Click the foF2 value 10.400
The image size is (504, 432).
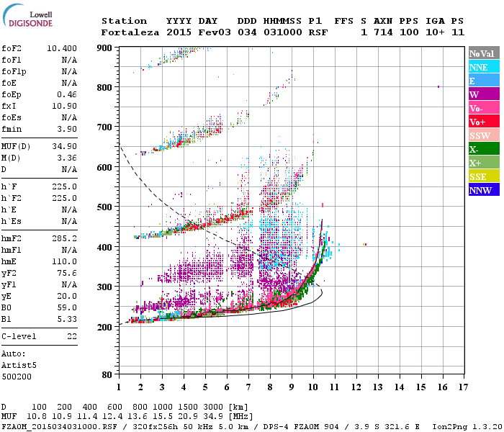coord(62,48)
